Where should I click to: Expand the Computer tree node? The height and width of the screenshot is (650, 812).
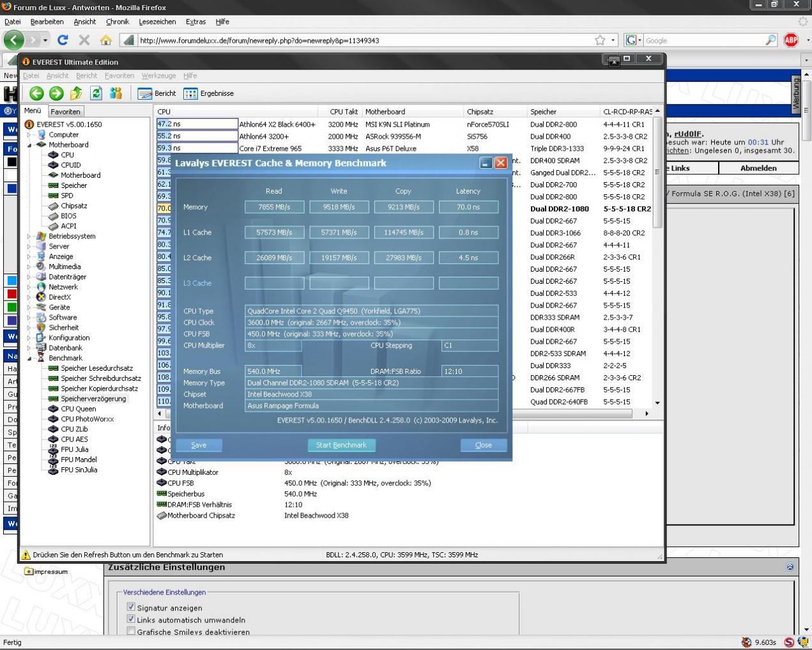[29, 135]
